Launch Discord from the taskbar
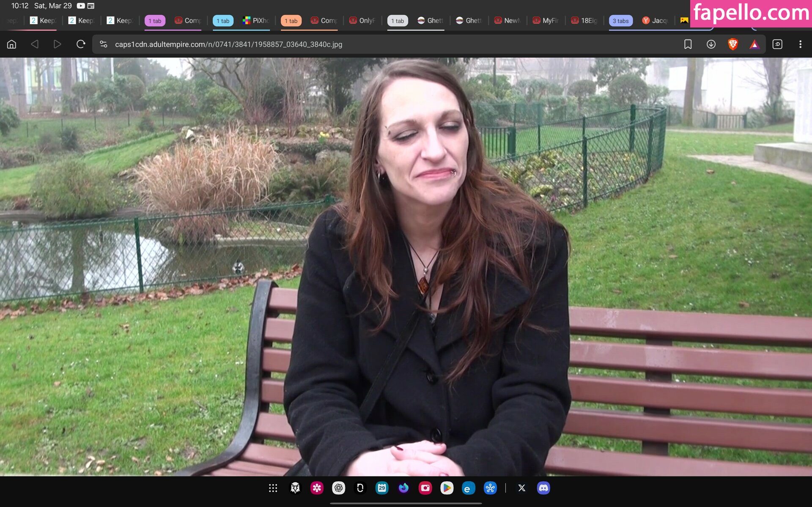Viewport: 812px width, 507px height. pyautogui.click(x=543, y=488)
